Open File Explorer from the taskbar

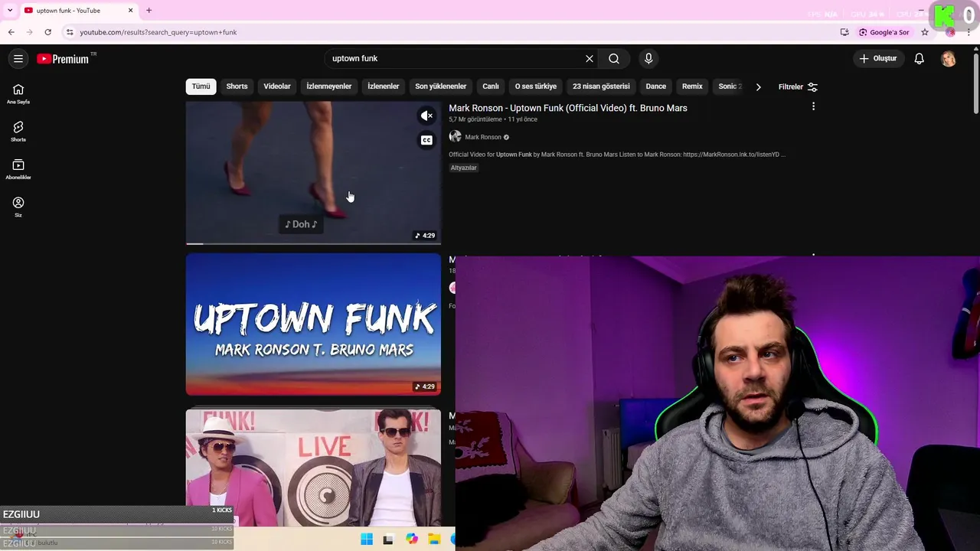coord(434,540)
